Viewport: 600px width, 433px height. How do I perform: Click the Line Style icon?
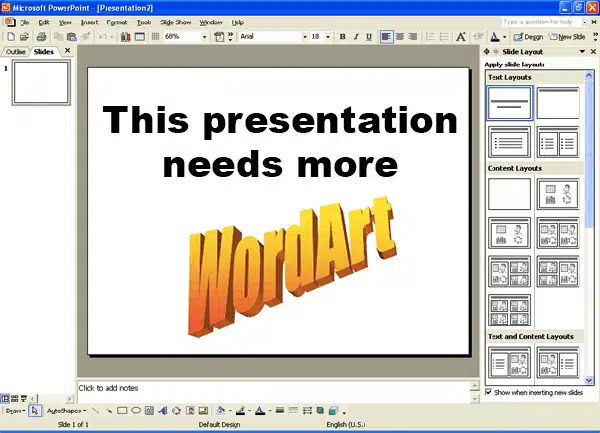click(x=280, y=411)
